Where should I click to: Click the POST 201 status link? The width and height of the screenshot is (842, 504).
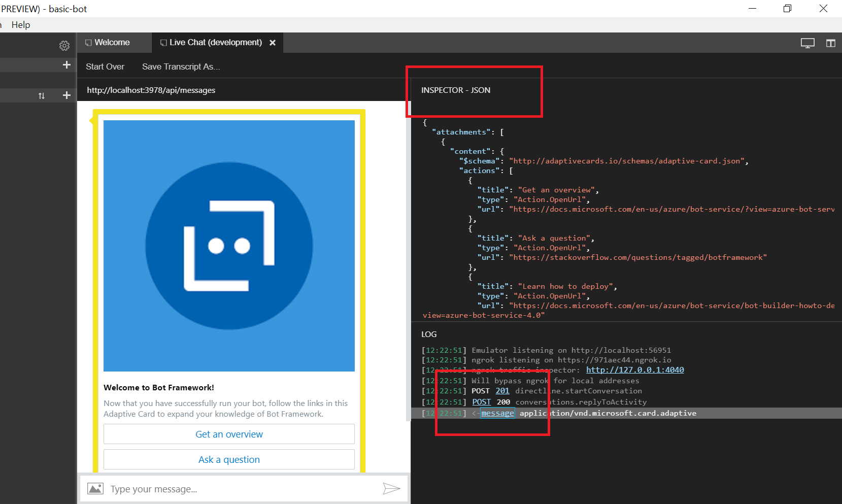(x=502, y=391)
